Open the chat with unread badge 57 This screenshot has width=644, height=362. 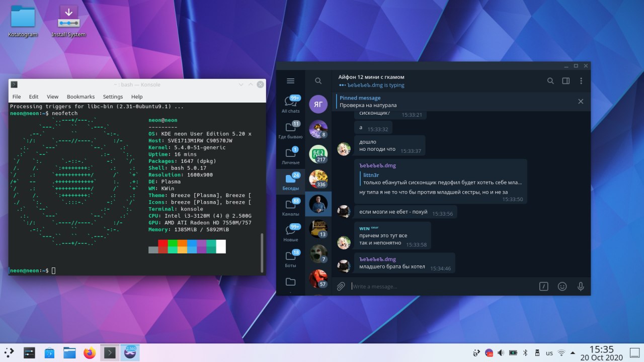[x=318, y=279]
